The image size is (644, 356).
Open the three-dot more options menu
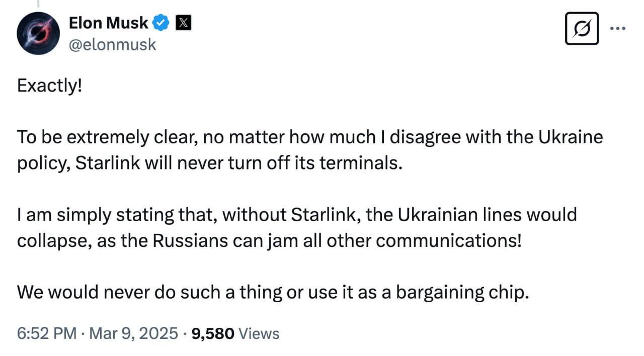point(617,29)
